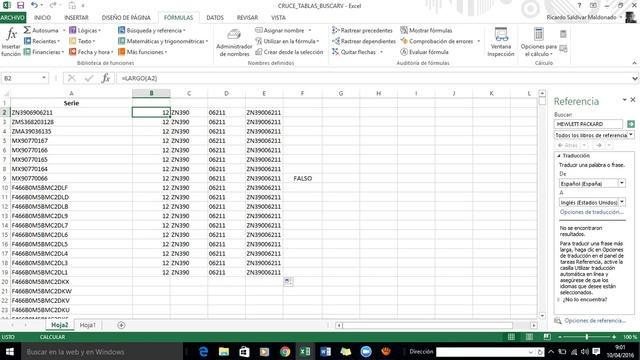Switch to the VISTA tab
This screenshot has height=360, width=640.
[278, 18]
